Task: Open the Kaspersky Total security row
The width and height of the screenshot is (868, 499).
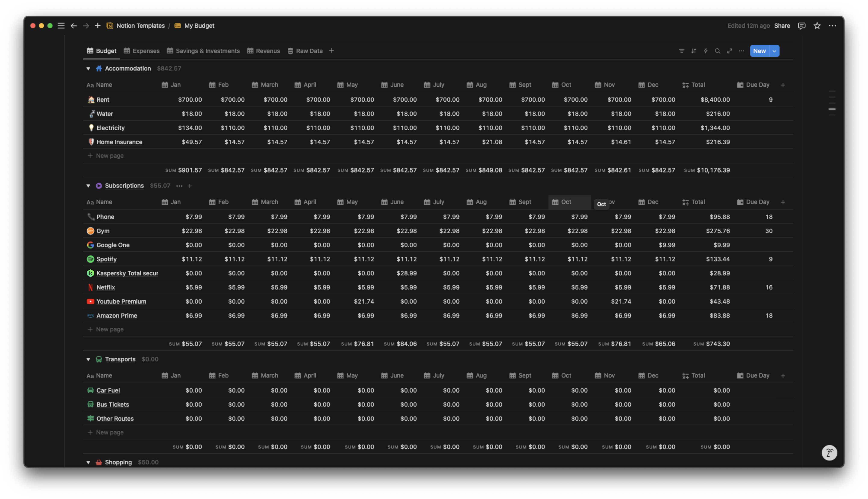Action: point(127,273)
